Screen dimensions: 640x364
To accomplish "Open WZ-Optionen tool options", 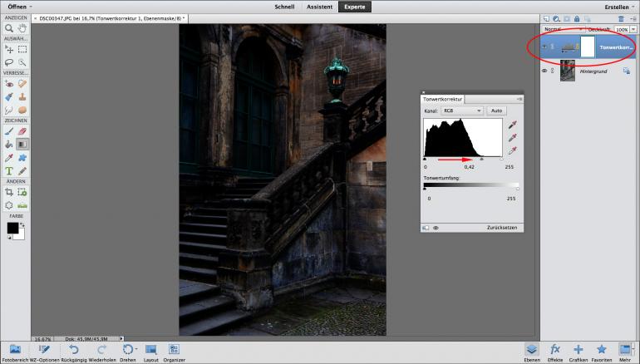I will [44, 352].
